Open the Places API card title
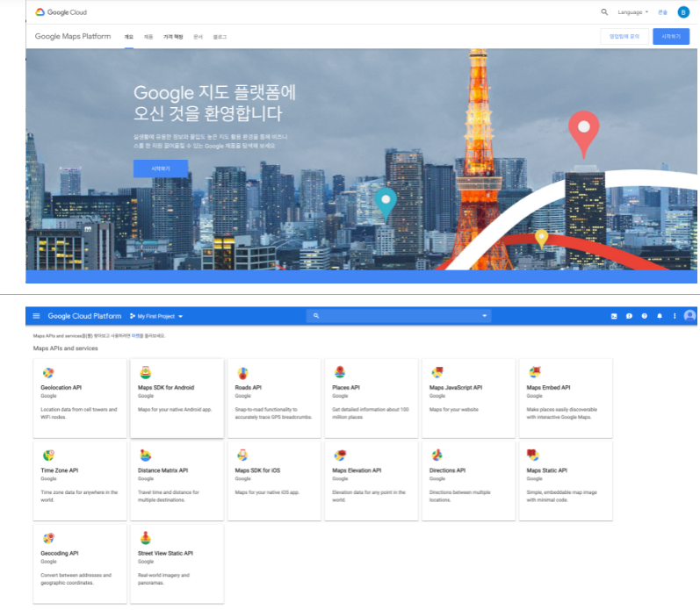700x610 pixels. [x=346, y=387]
